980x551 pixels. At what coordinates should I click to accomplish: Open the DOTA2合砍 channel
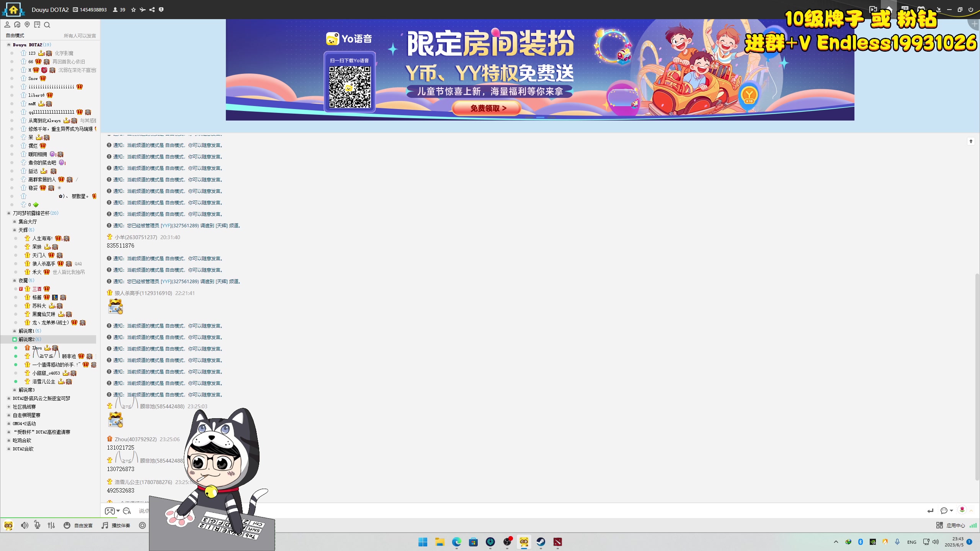coord(23,449)
